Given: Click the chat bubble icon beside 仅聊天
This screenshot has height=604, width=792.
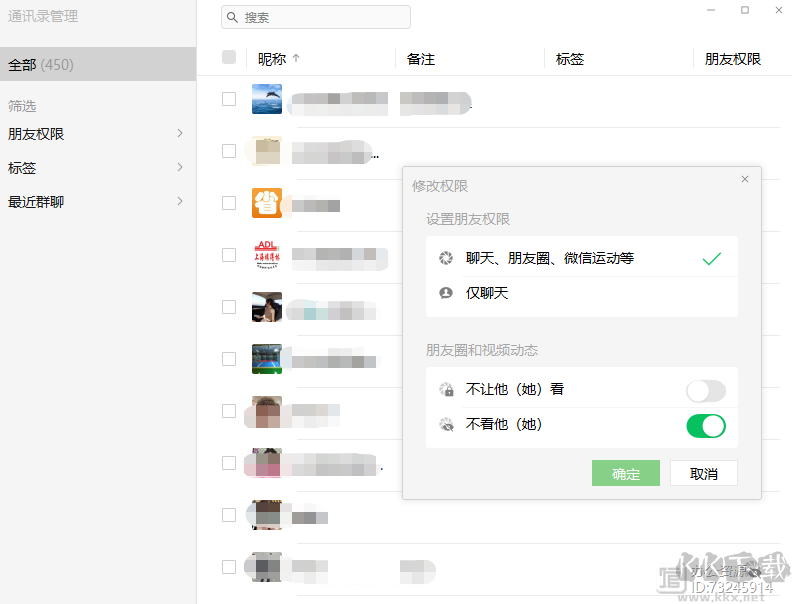Looking at the screenshot, I should click(446, 293).
